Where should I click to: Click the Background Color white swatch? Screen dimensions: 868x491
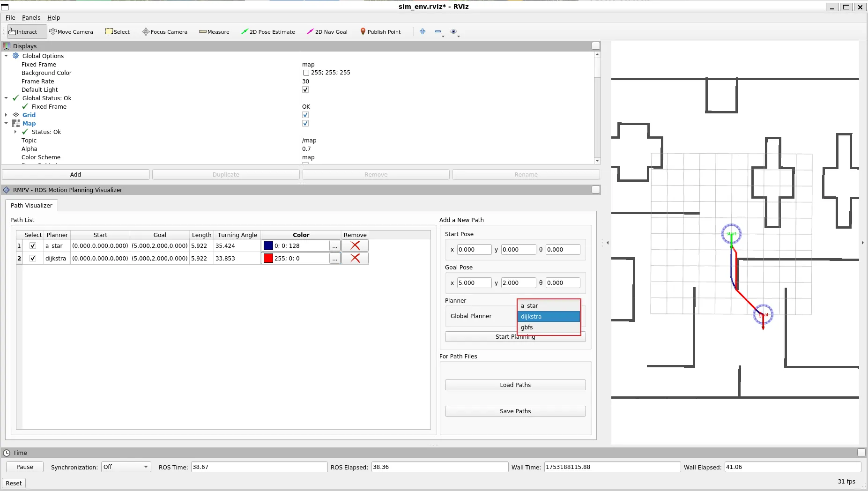click(306, 73)
